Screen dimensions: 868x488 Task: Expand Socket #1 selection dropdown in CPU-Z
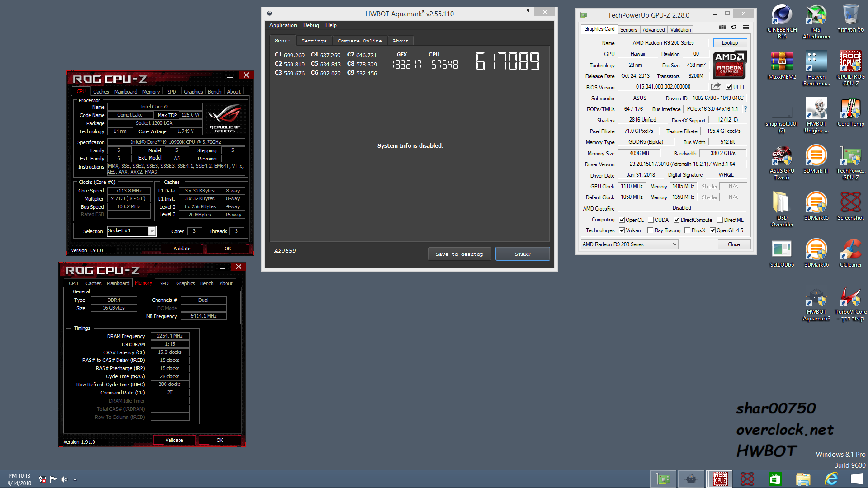coord(152,231)
